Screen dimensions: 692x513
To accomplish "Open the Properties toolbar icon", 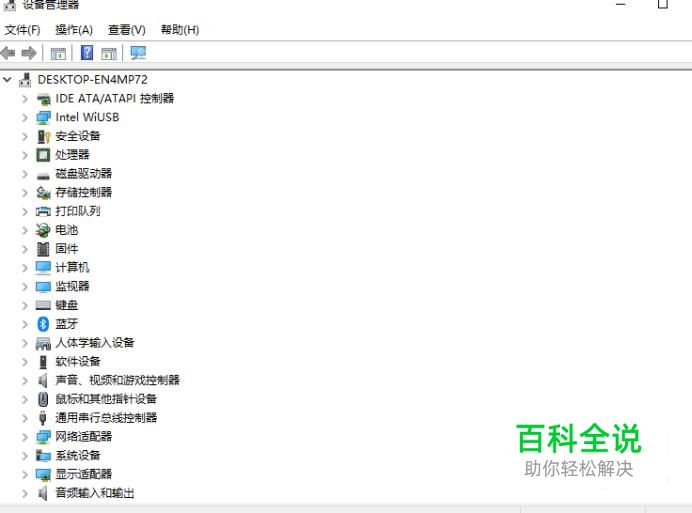I will click(x=58, y=53).
